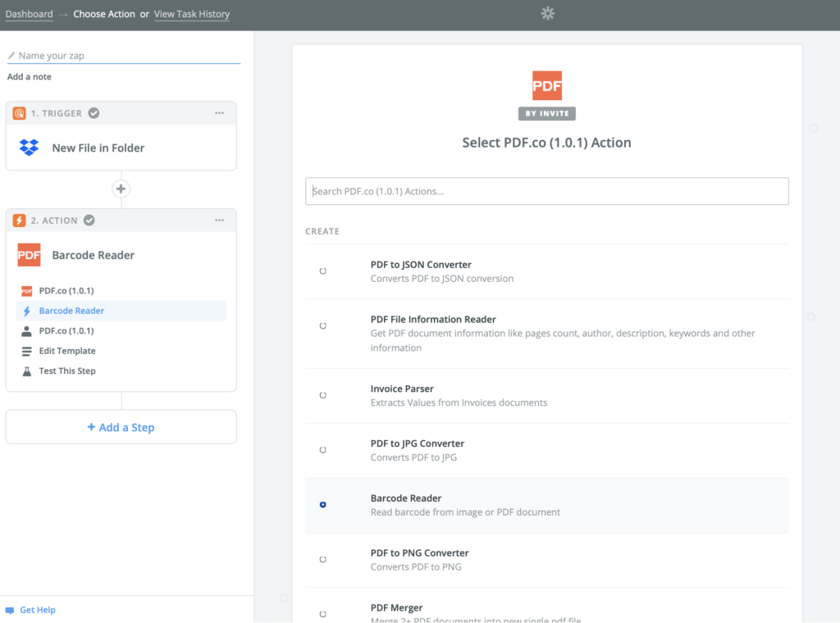This screenshot has width=840, height=623.
Task: Click the PDF to JPG Converter title
Action: pos(418,443)
